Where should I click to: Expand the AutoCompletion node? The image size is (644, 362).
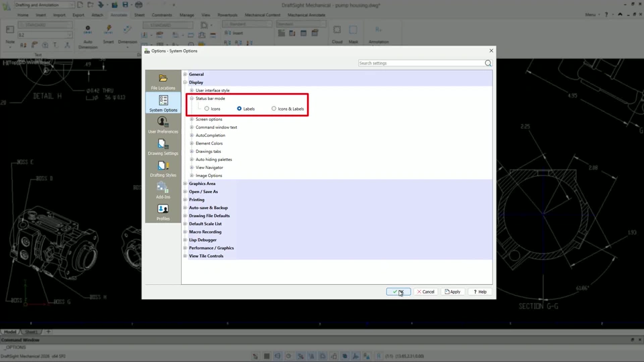191,135
